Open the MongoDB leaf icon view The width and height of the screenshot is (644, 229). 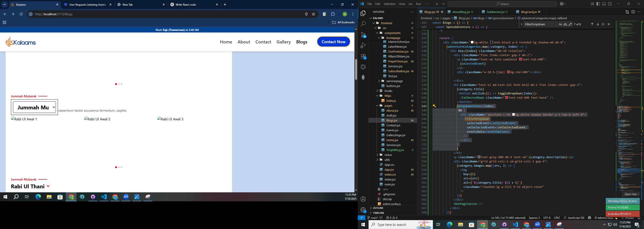pos(363,78)
